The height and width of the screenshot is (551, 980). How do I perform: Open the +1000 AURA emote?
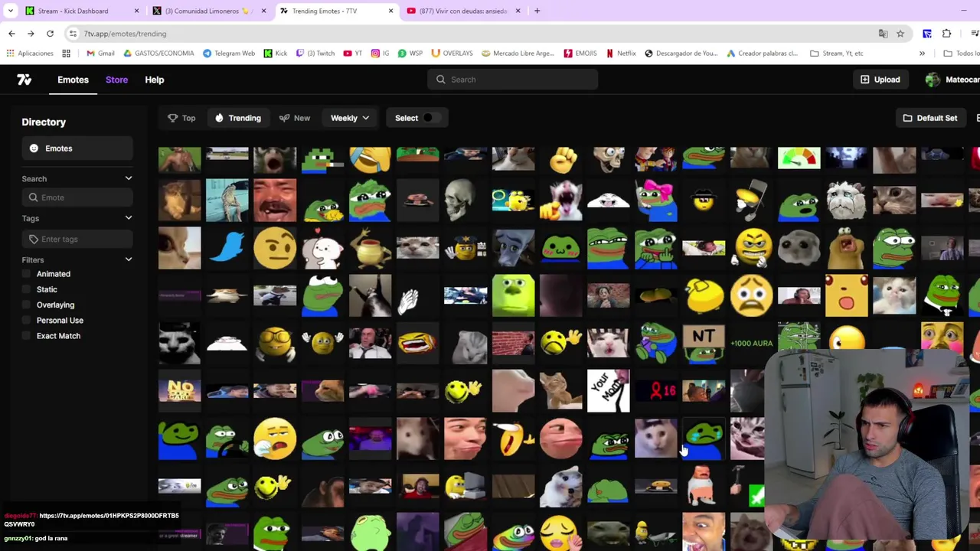point(751,344)
